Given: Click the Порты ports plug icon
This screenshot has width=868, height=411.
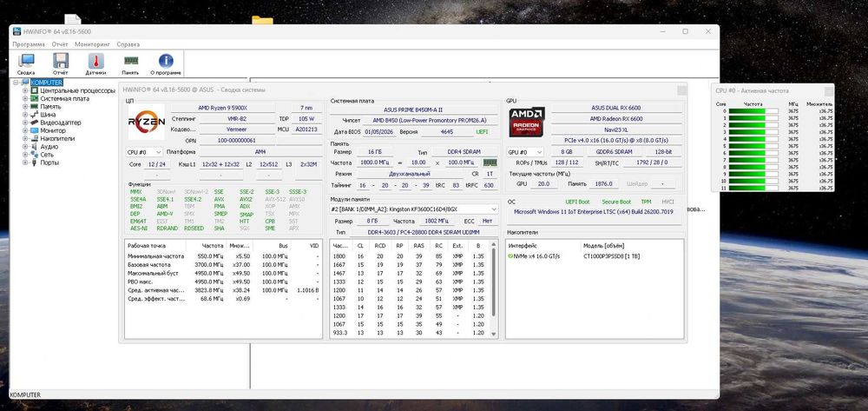Looking at the screenshot, I should point(35,162).
